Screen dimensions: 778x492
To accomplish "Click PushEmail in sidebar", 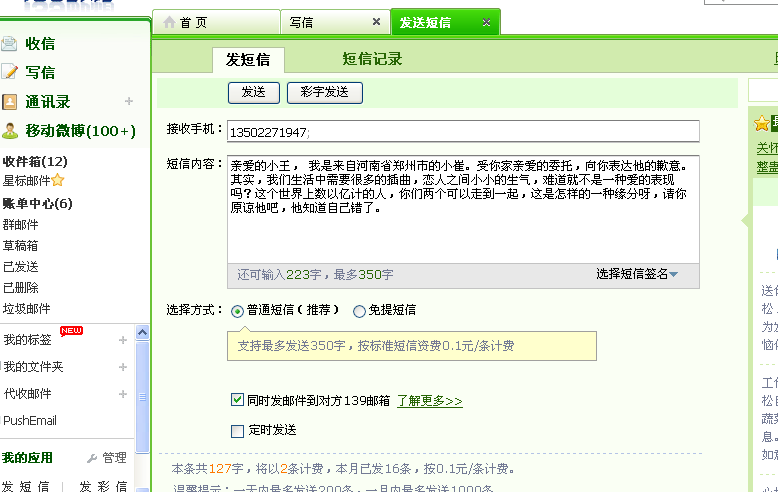I will pyautogui.click(x=30, y=421).
